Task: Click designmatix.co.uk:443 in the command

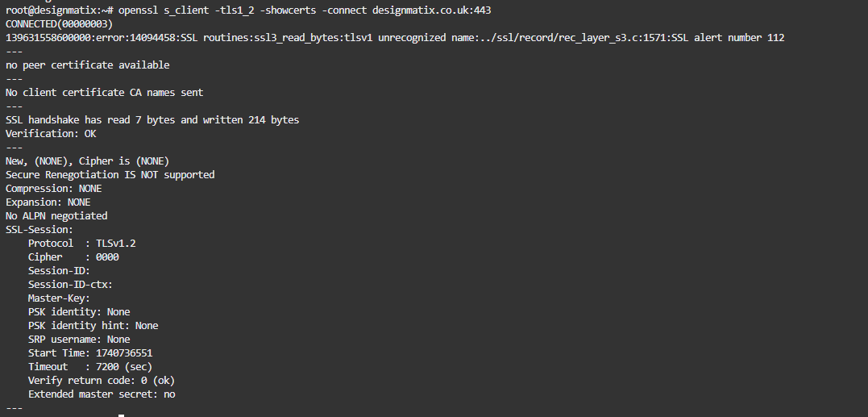Action: click(431, 10)
